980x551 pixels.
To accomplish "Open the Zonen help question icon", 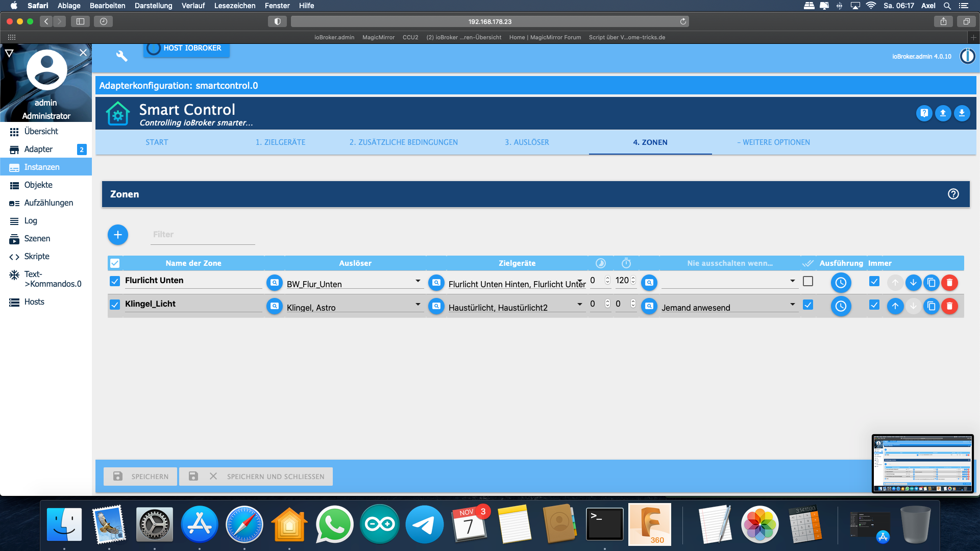I will [x=953, y=194].
